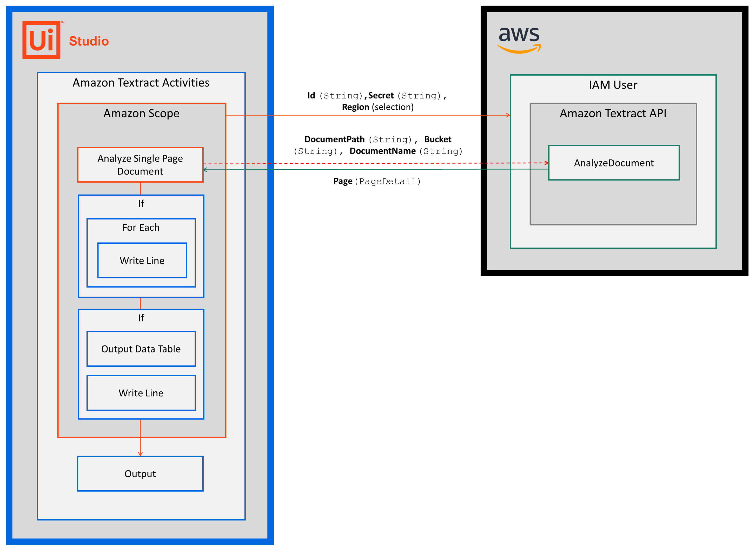Click the "For Each" label
The width and height of the screenshot is (756, 554).
pyautogui.click(x=141, y=227)
